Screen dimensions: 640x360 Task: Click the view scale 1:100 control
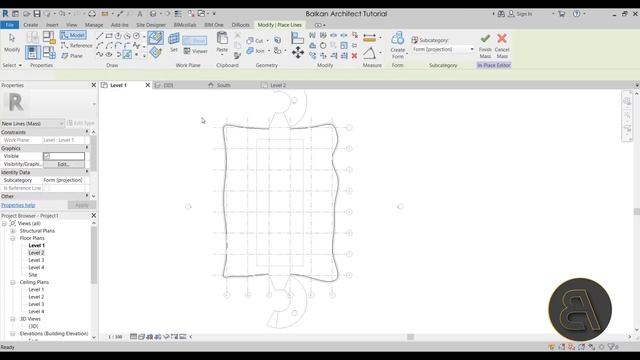[115, 337]
